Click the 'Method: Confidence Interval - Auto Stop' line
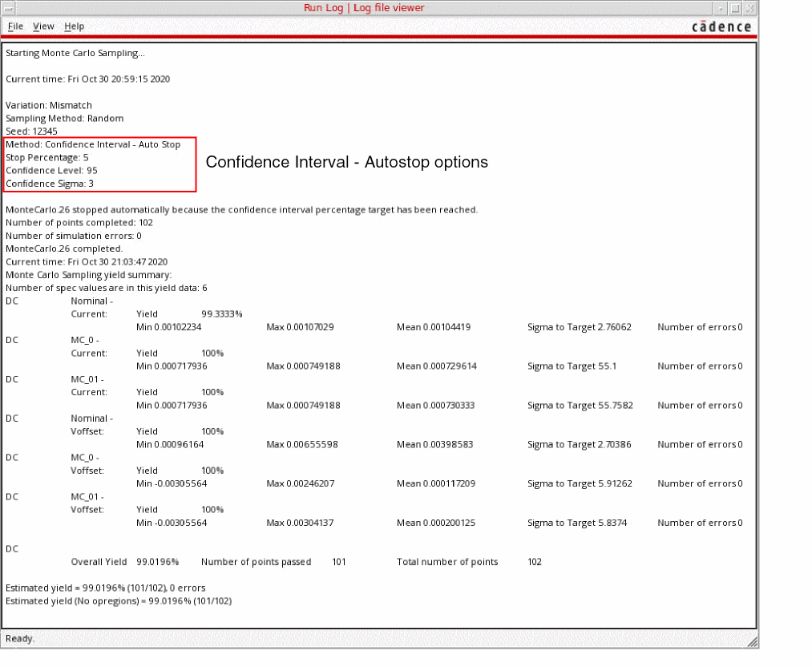Viewport: 812px width, 667px height. (x=93, y=144)
